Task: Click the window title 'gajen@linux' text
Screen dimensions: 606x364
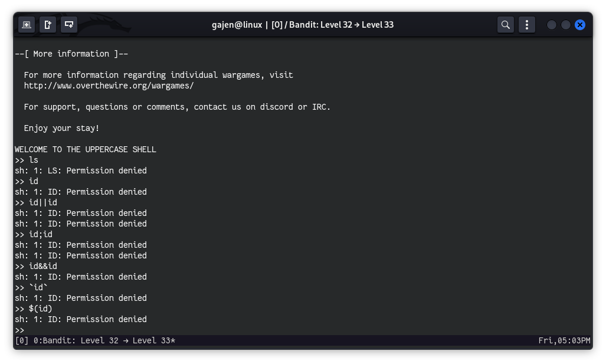Action: 237,25
